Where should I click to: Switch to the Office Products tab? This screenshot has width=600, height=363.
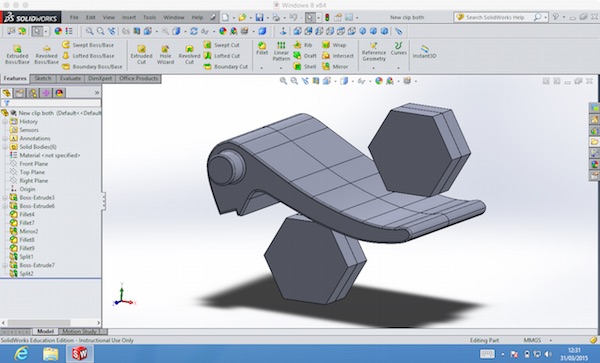[138, 78]
